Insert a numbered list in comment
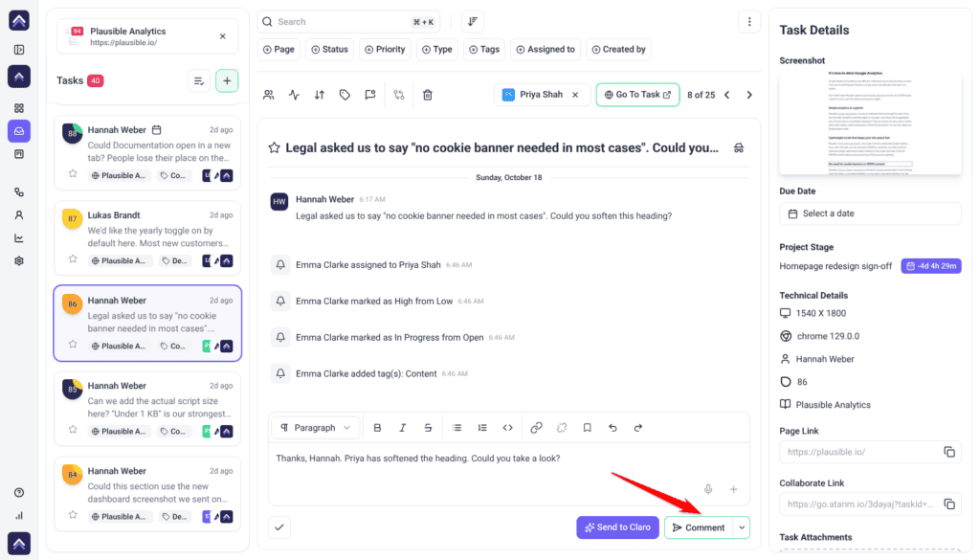Viewport: 980px width, 560px height. (482, 428)
